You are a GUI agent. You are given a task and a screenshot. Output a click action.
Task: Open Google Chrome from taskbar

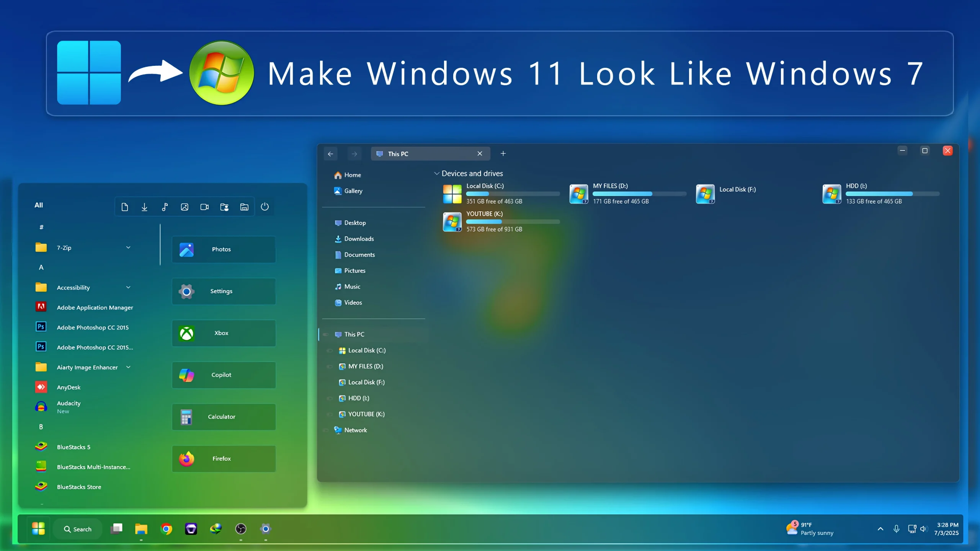click(166, 529)
